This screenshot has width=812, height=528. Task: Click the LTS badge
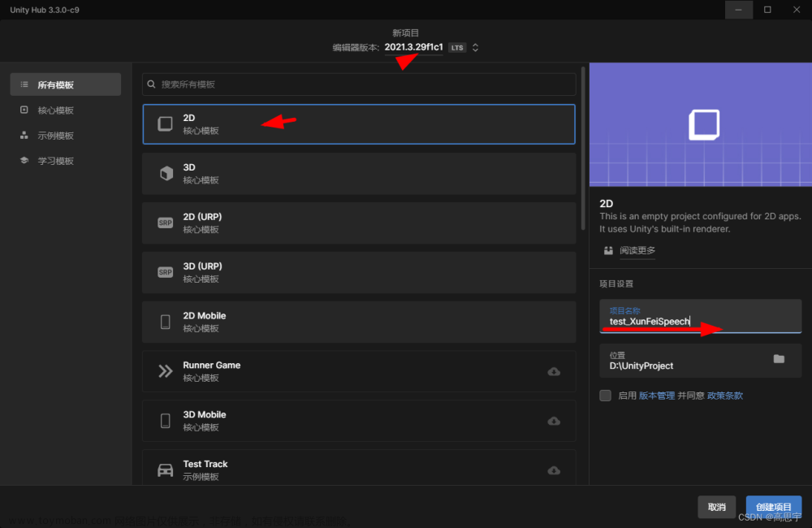click(x=456, y=48)
